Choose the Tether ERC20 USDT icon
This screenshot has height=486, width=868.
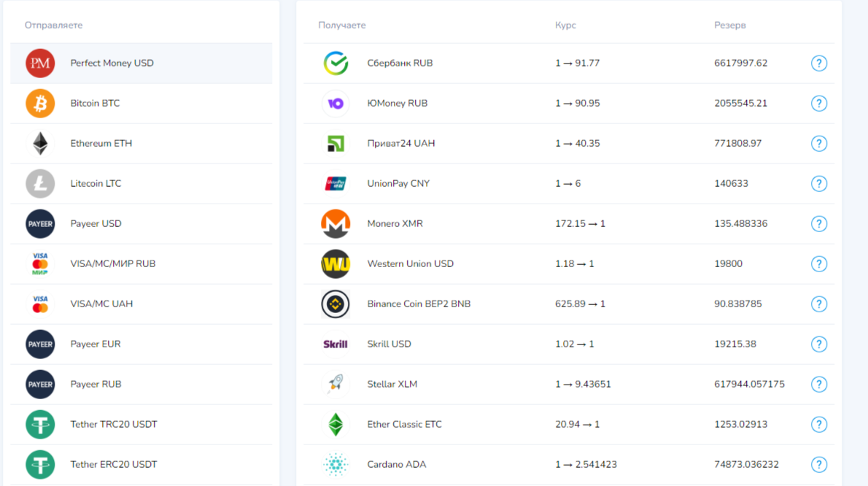click(40, 464)
